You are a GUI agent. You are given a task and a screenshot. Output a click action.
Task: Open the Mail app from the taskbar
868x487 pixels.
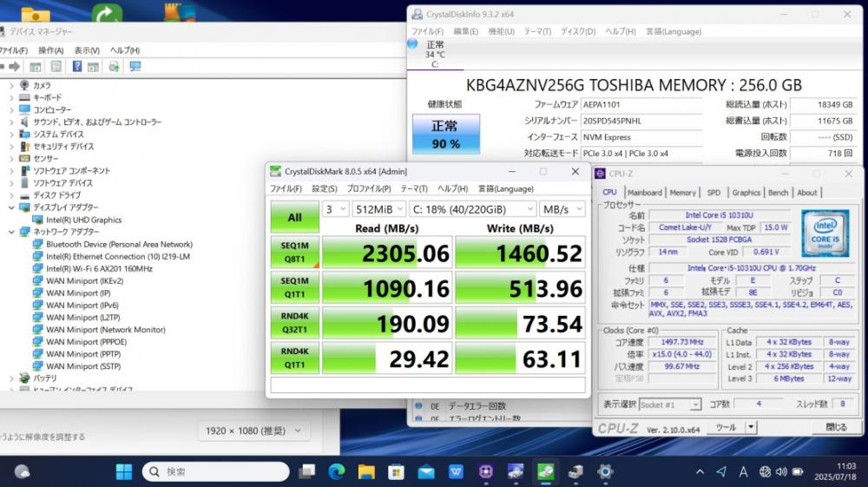click(426, 471)
